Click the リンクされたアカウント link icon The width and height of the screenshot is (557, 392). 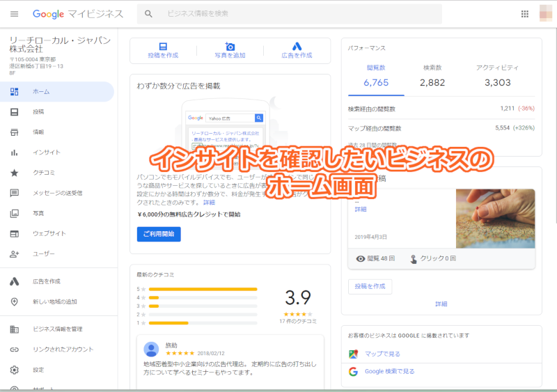tap(14, 350)
